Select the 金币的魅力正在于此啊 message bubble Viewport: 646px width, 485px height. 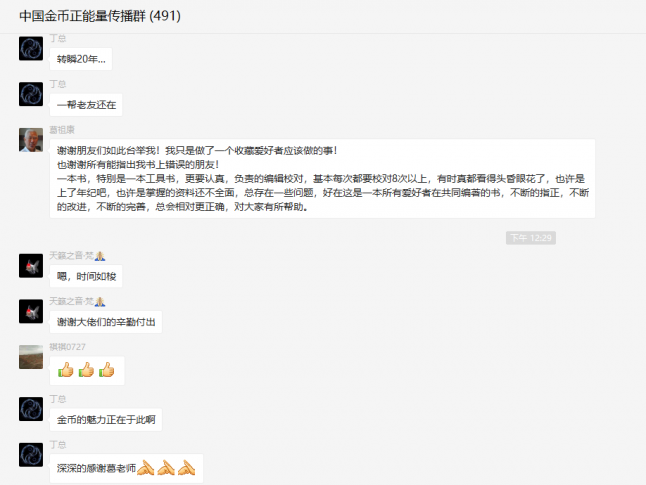[x=106, y=419]
